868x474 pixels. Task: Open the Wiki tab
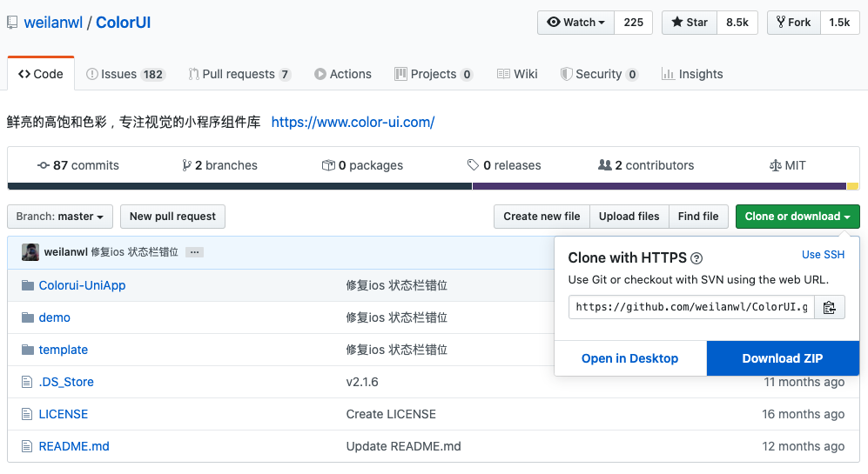point(517,74)
